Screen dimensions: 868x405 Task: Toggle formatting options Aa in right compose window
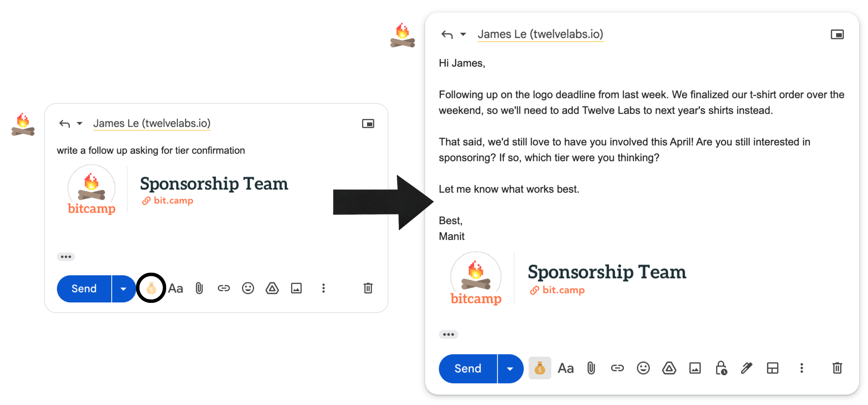[x=565, y=368]
